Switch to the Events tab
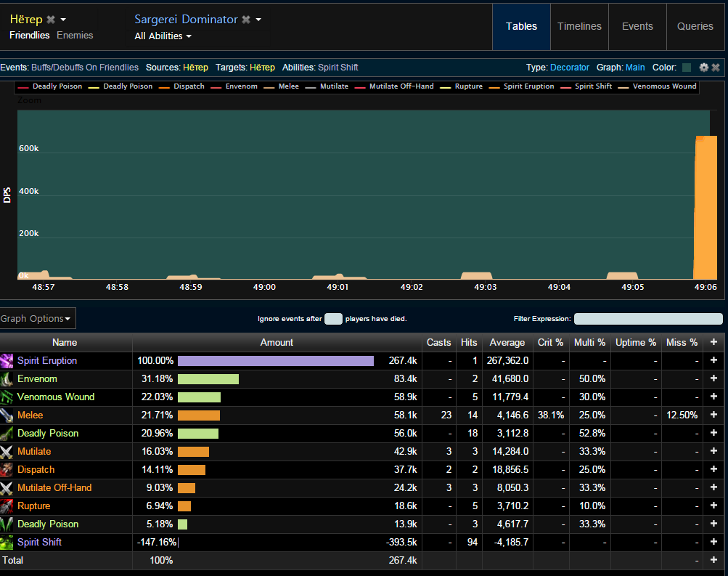This screenshot has width=728, height=576. pos(637,26)
